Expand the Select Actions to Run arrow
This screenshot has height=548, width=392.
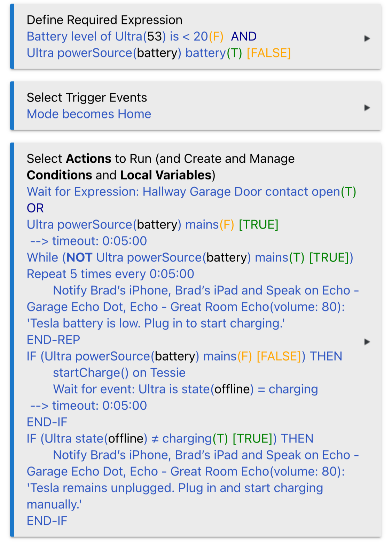tap(367, 342)
